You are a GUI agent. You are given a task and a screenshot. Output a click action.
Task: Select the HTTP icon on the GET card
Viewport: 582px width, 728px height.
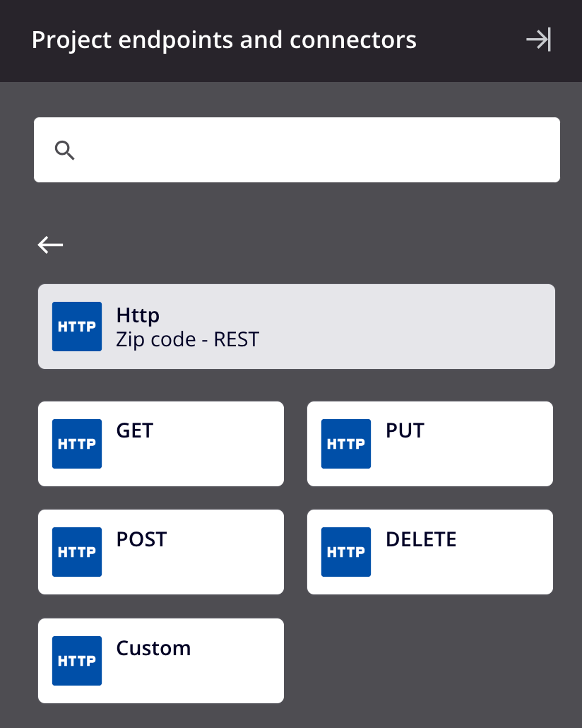tap(77, 444)
